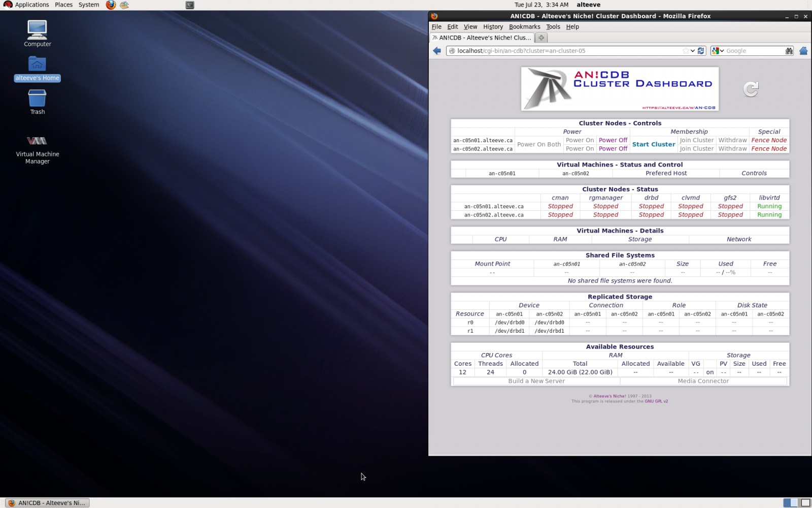Open a new tab with plus button
Image resolution: width=812 pixels, height=508 pixels.
click(542, 38)
